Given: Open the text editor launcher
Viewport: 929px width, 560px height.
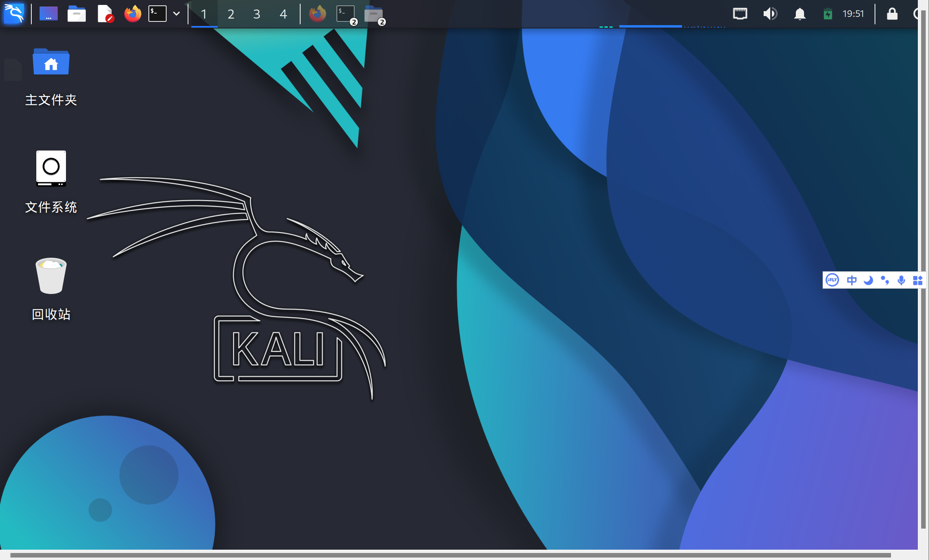Looking at the screenshot, I should pos(105,14).
